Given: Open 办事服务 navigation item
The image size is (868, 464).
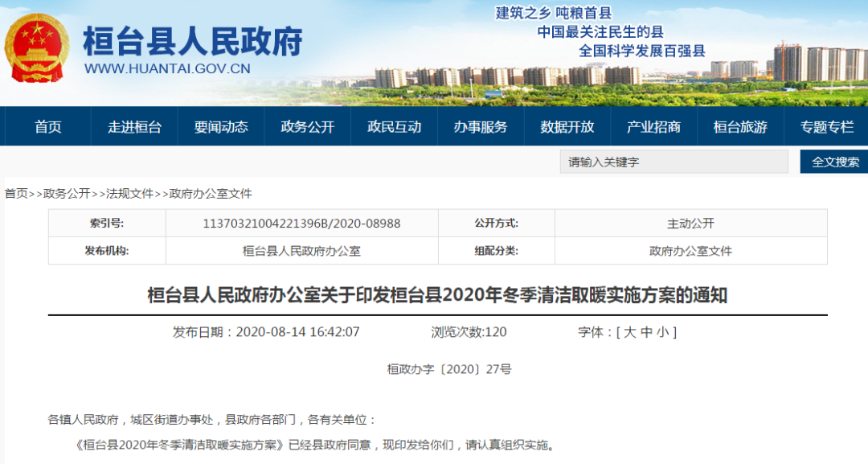Looking at the screenshot, I should [481, 127].
